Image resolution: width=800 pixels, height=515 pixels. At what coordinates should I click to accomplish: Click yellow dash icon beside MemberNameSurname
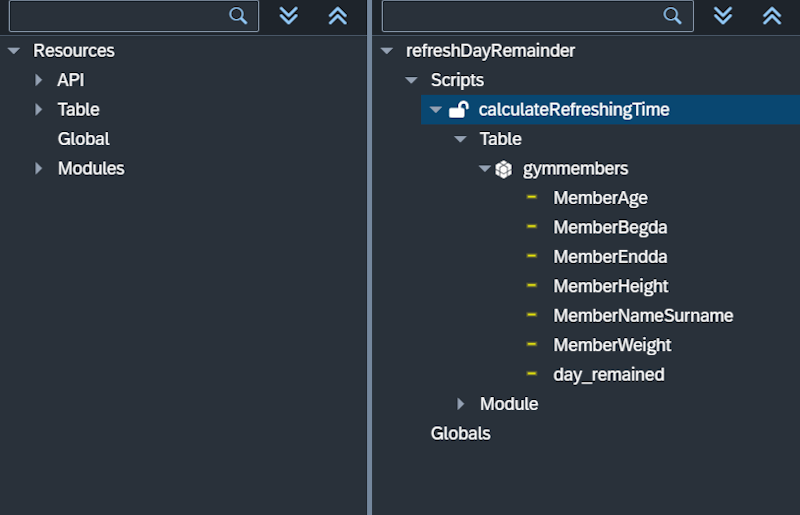click(x=532, y=315)
